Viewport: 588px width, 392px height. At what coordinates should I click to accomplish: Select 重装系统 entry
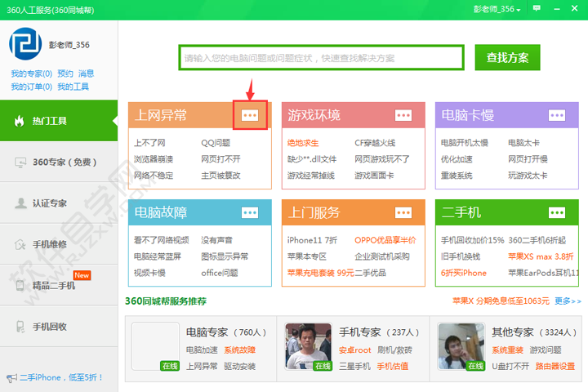457,176
